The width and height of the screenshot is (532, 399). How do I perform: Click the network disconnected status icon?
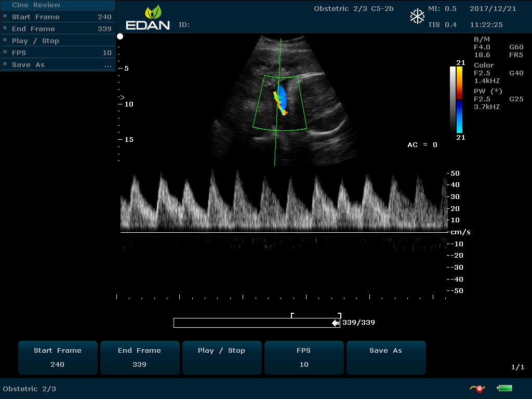click(x=477, y=388)
